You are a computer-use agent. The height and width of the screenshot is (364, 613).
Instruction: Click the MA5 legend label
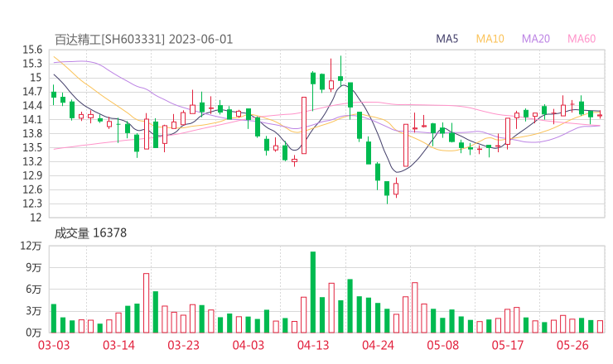point(446,39)
